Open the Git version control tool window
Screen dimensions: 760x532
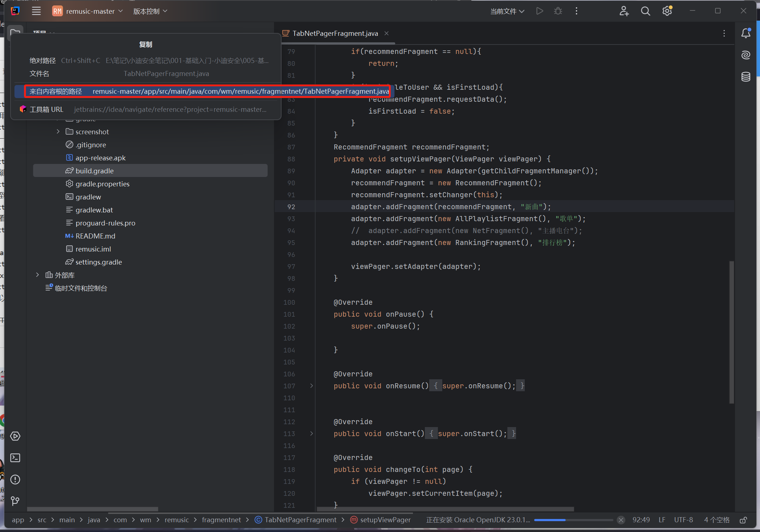(x=15, y=501)
